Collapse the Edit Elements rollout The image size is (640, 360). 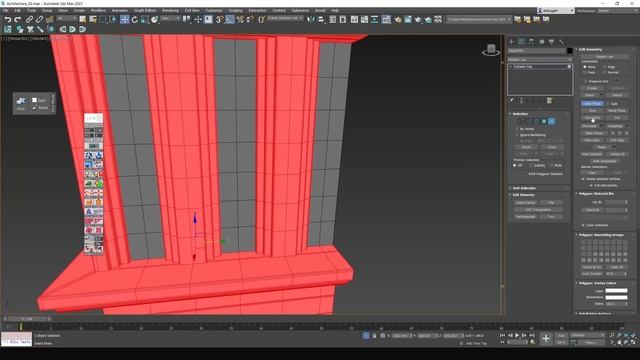pyautogui.click(x=523, y=195)
